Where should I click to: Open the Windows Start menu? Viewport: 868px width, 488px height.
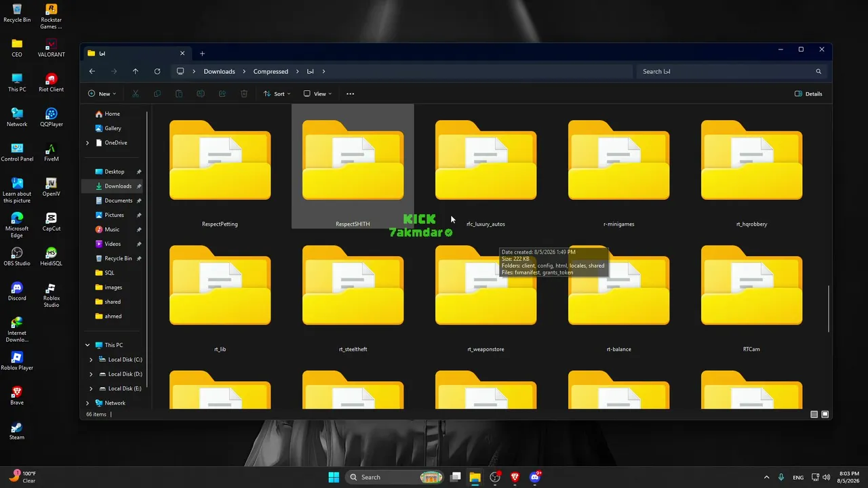(334, 477)
